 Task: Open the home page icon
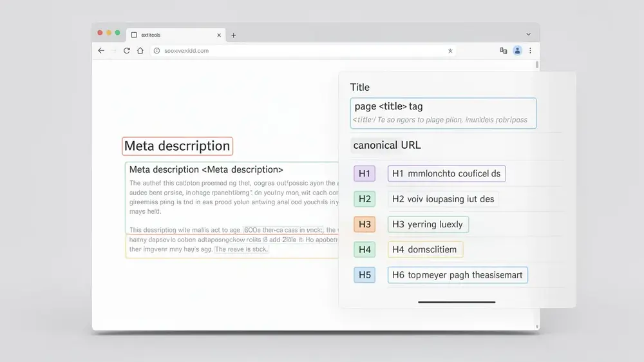coord(140,50)
